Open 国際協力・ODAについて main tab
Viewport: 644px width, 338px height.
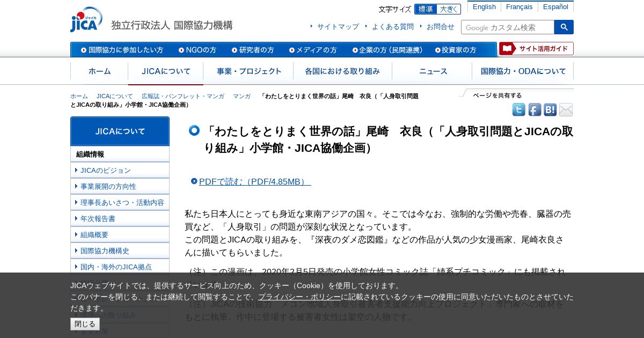click(x=523, y=71)
